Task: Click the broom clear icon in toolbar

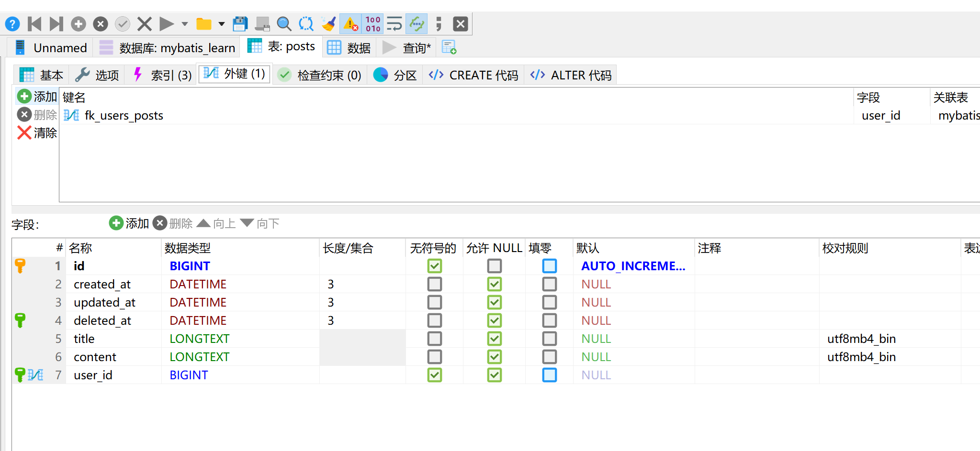Action: pos(328,23)
